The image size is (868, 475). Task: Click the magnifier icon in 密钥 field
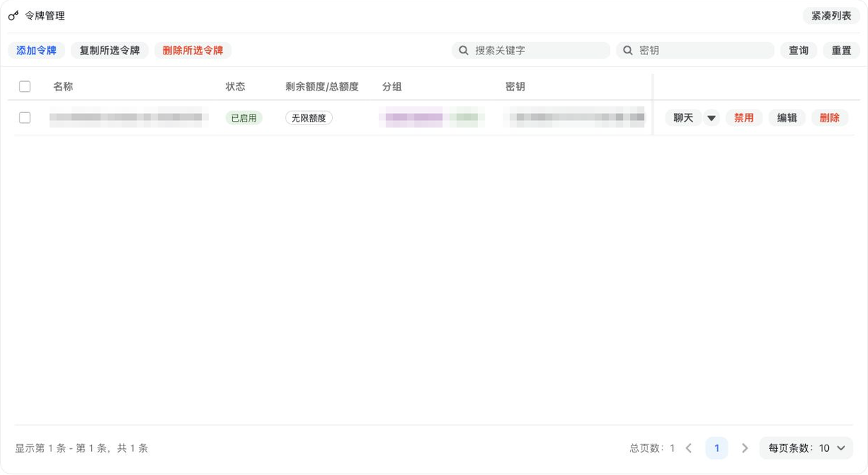[628, 51]
